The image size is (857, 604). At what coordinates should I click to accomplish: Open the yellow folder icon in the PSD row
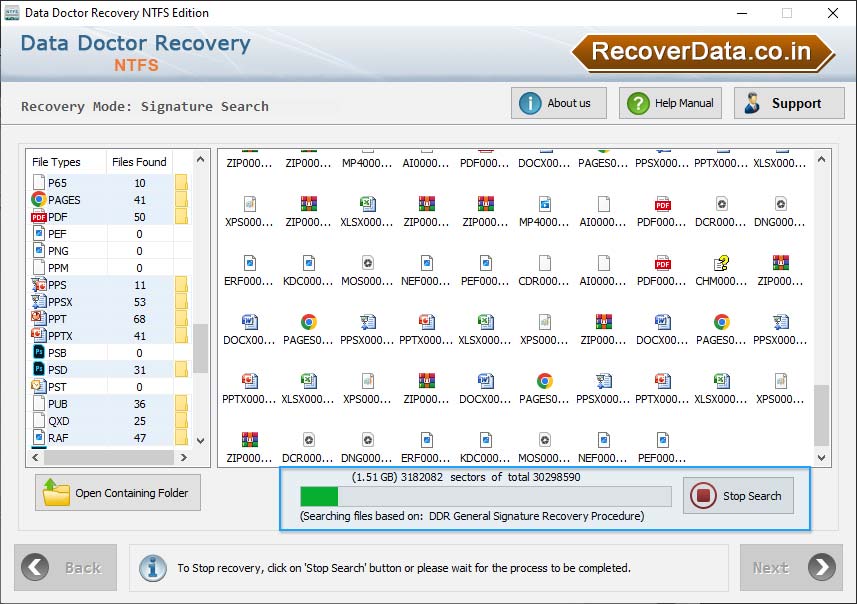click(181, 370)
